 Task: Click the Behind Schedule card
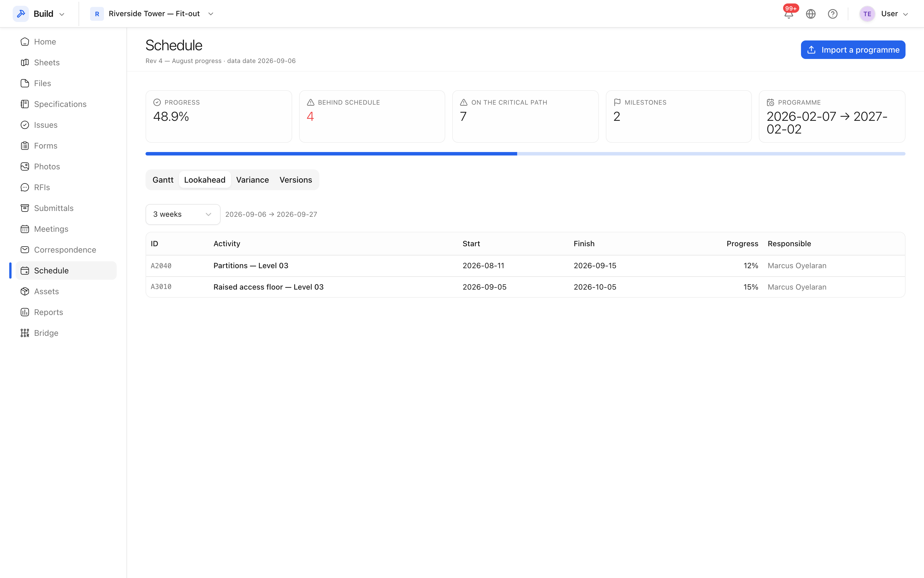tap(372, 116)
